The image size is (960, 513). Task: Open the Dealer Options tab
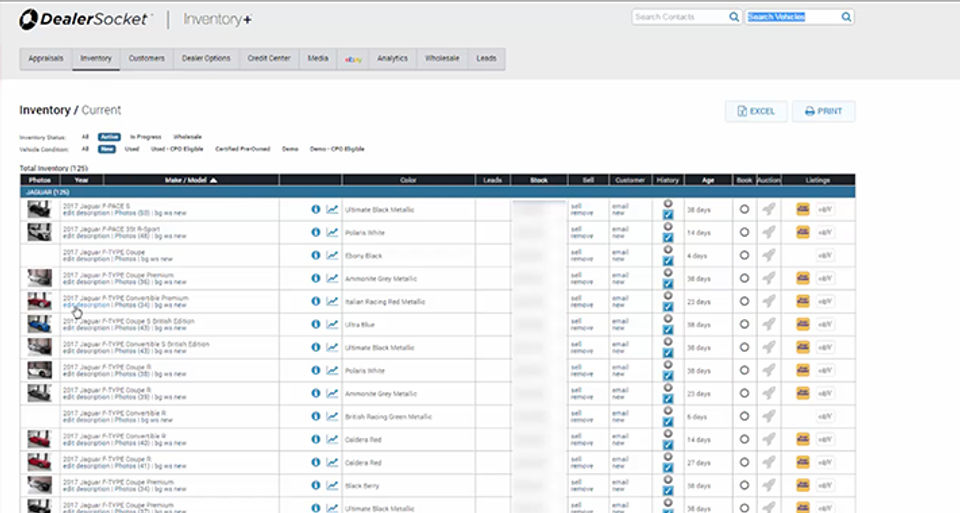pyautogui.click(x=206, y=59)
